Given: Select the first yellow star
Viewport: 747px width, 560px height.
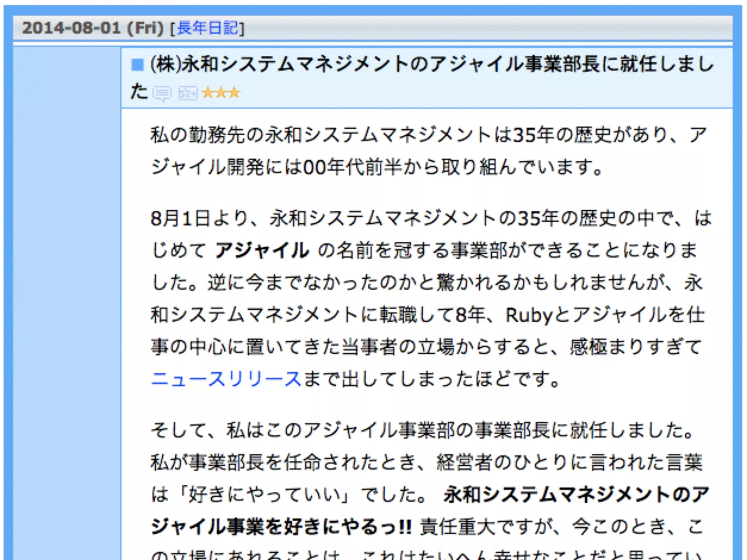Looking at the screenshot, I should 208,93.
